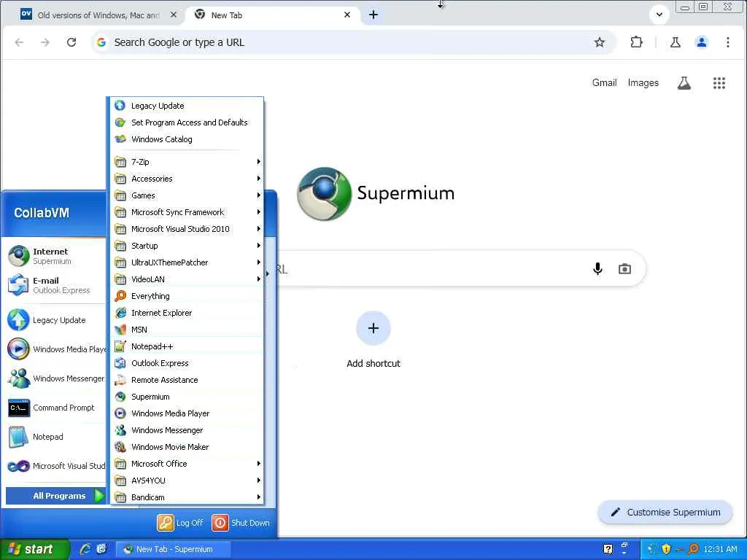Click the Windows Security Alerts shield tray icon

pyautogui.click(x=666, y=549)
